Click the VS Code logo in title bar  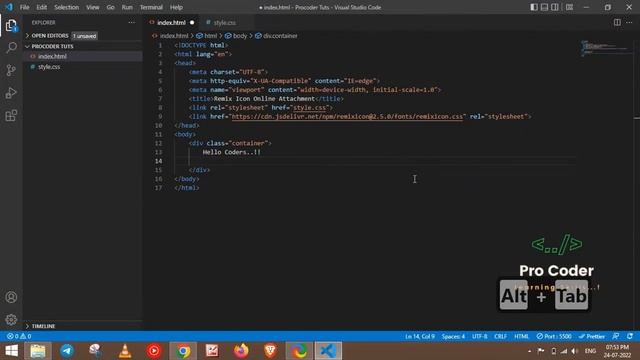pos(9,7)
